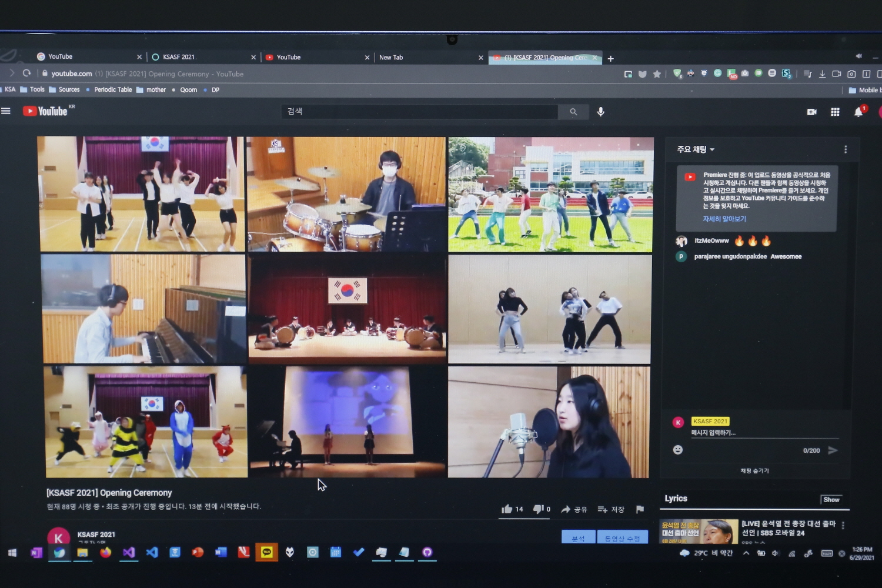Image resolution: width=882 pixels, height=588 pixels.
Task: Open the Windows Start menu
Action: pos(12,553)
